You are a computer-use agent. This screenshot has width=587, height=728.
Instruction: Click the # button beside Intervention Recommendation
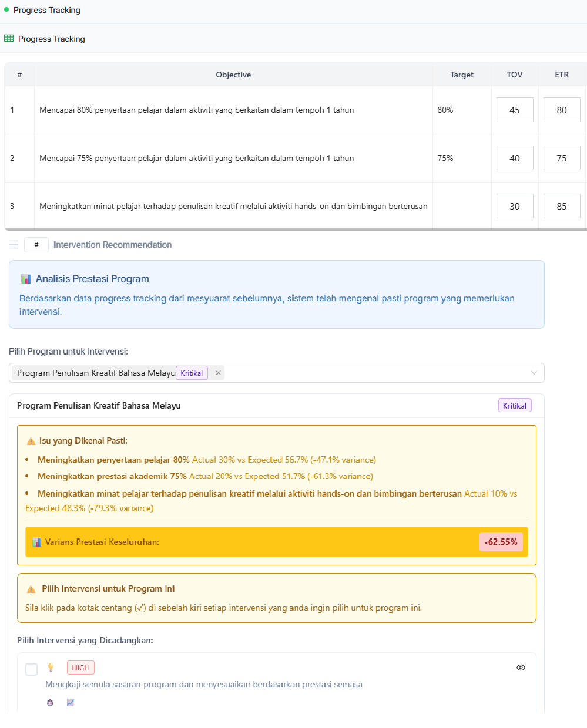click(x=36, y=245)
